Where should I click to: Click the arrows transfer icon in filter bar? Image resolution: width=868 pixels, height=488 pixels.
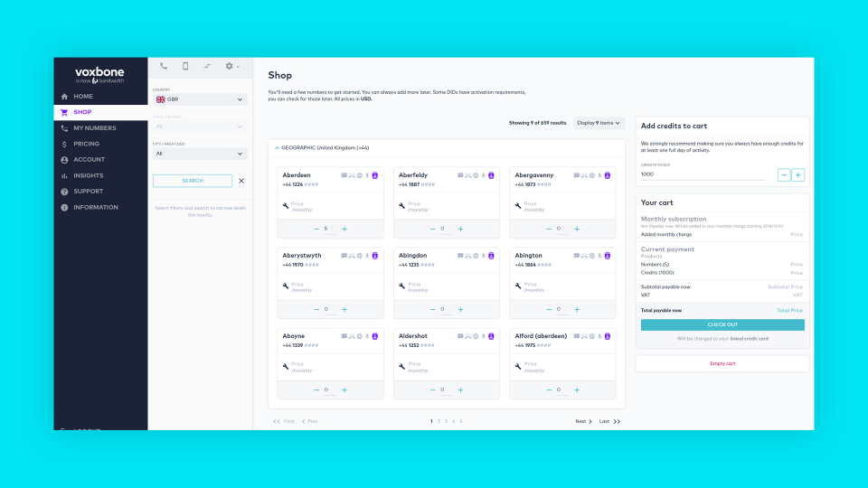point(207,66)
